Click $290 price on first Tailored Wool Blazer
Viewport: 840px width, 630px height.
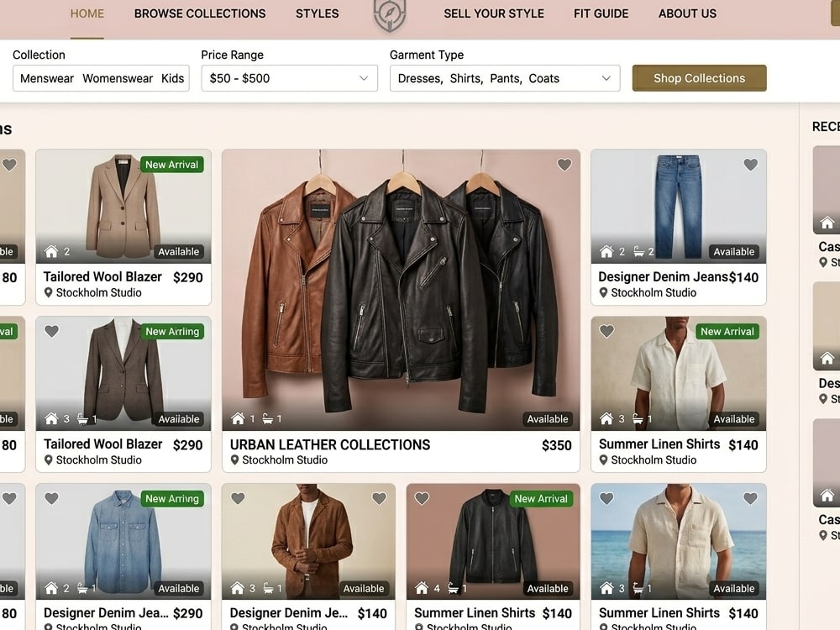pyautogui.click(x=188, y=277)
